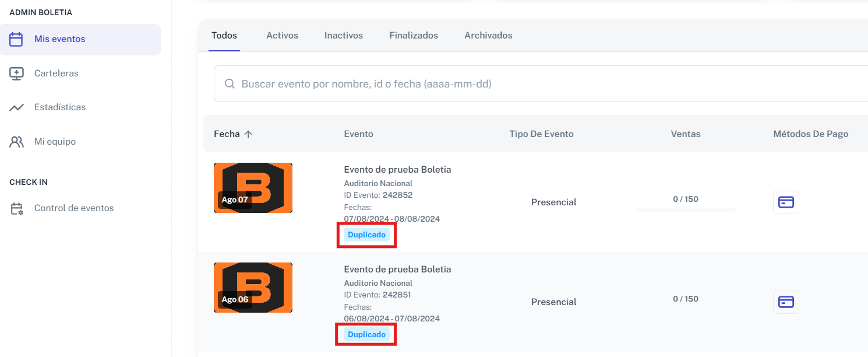Click the search magnifier icon
Viewport: 868px width, 357px height.
[x=230, y=84]
